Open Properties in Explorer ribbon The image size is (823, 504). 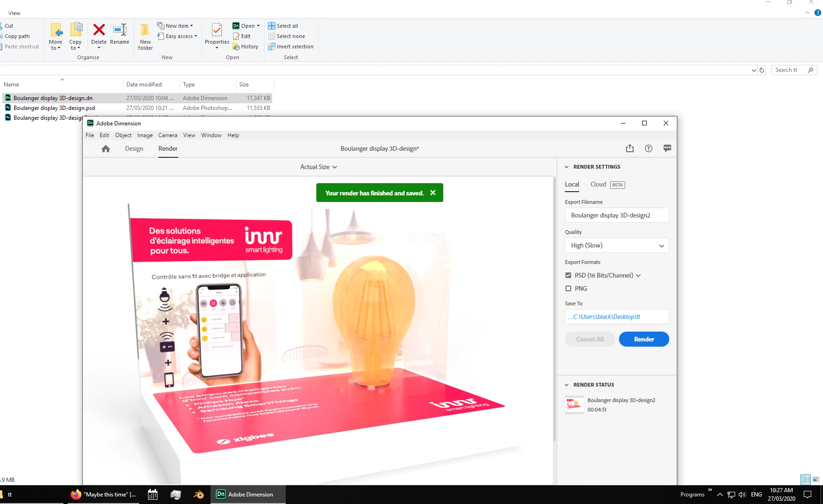(217, 35)
